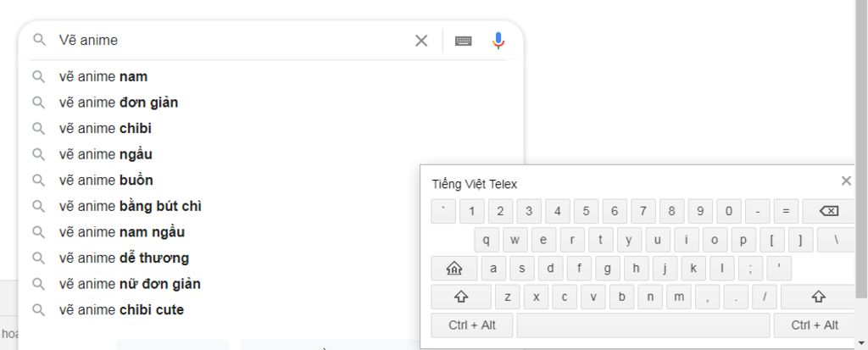
Task: Toggle the left Shift arrow key
Action: pos(461,297)
